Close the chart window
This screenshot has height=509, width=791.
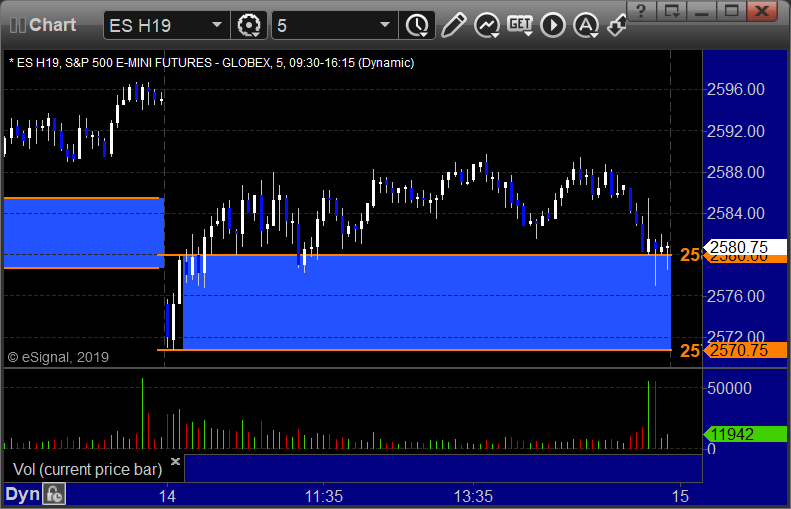[x=762, y=11]
